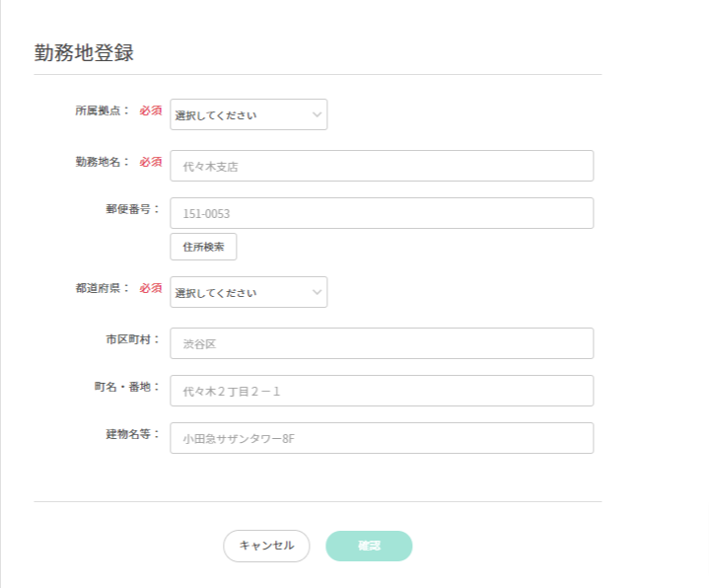This screenshot has width=709, height=588.
Task: Open the 都道府県 select dropdown
Action: pos(248,292)
